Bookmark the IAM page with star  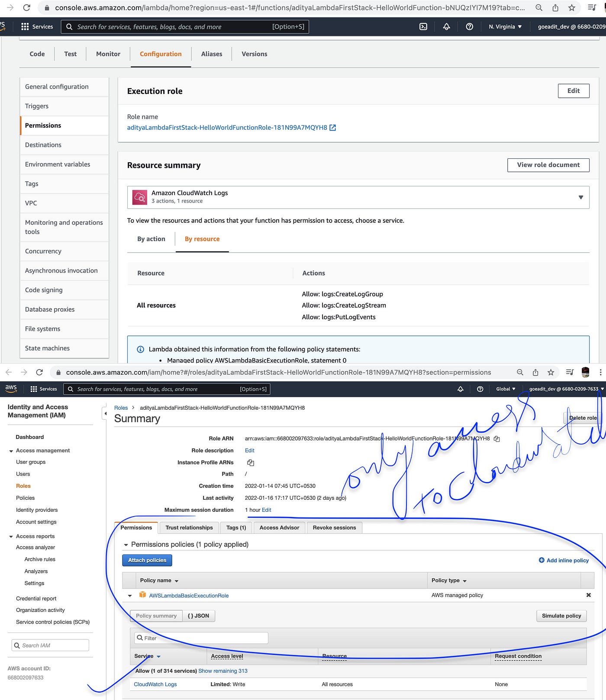click(551, 372)
